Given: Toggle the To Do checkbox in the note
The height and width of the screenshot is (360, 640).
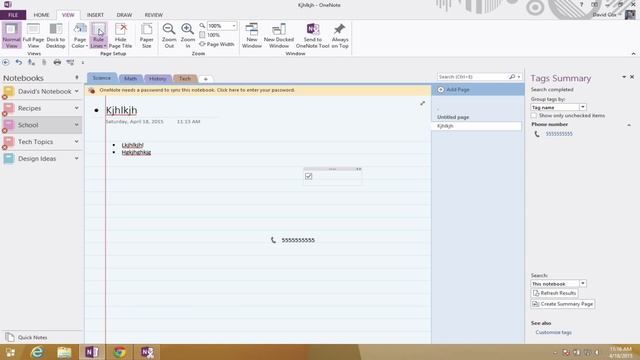Looking at the screenshot, I should [x=309, y=176].
